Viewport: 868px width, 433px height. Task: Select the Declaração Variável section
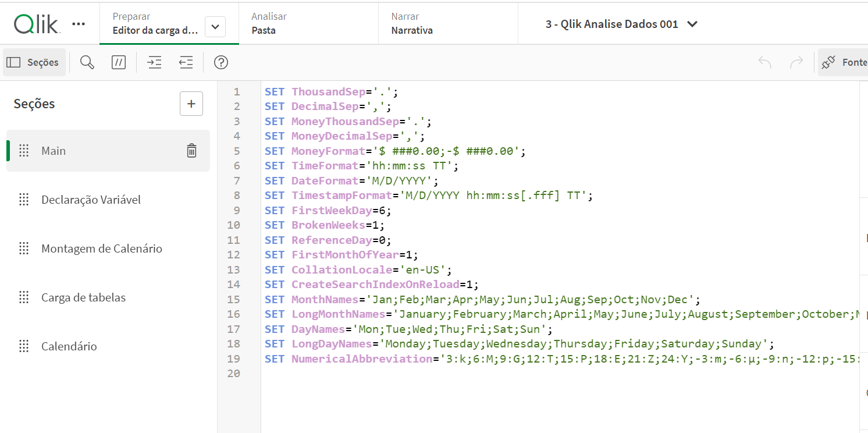click(x=91, y=200)
